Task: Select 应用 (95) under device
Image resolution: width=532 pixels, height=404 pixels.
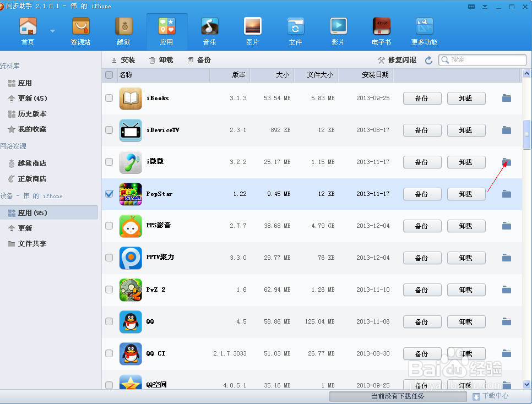Action: click(49, 212)
